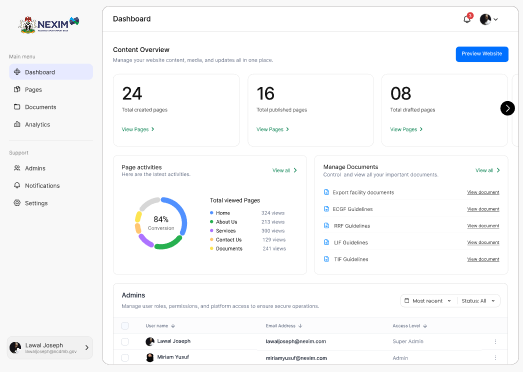Open row options for Miriam Yusuf
The image size is (524, 372).
pos(495,357)
